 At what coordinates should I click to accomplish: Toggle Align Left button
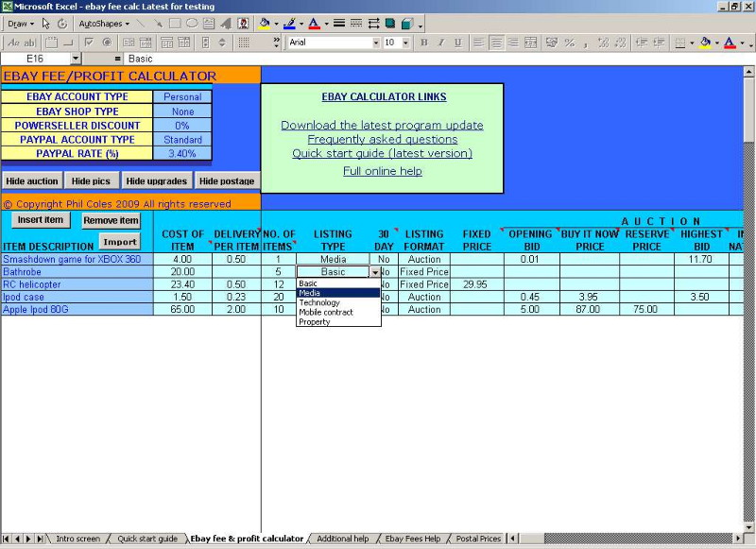pyautogui.click(x=478, y=43)
